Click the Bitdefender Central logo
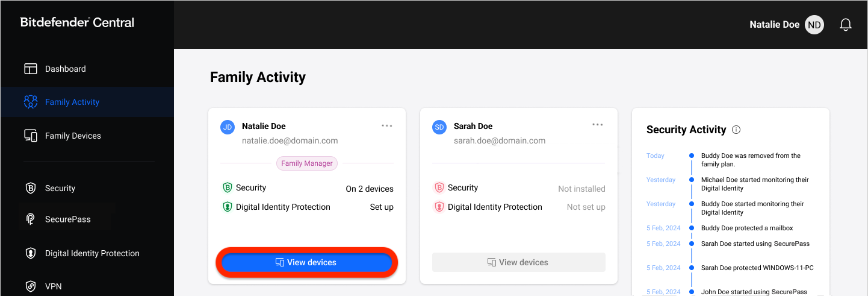 coord(77,22)
